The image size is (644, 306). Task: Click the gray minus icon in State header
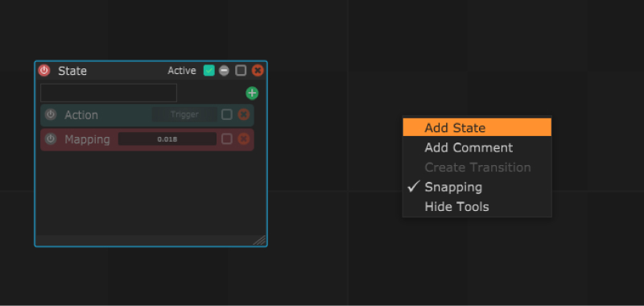pos(224,71)
